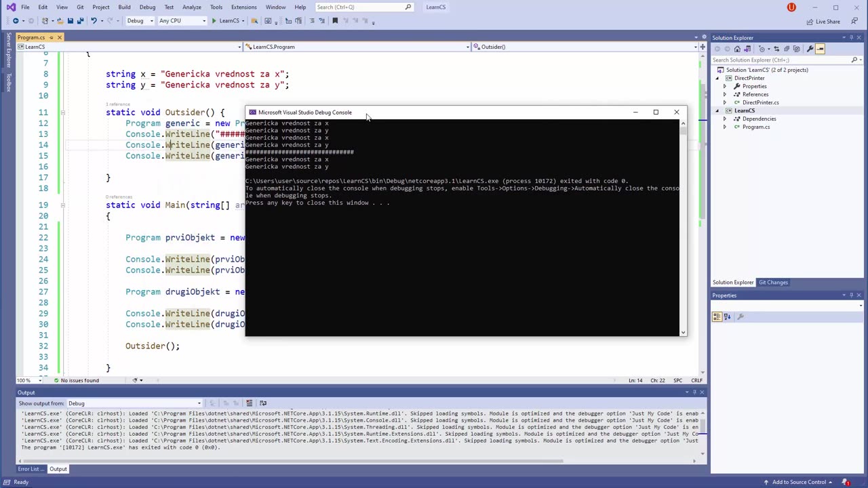Click the Solution Explorer Home icon

[737, 49]
